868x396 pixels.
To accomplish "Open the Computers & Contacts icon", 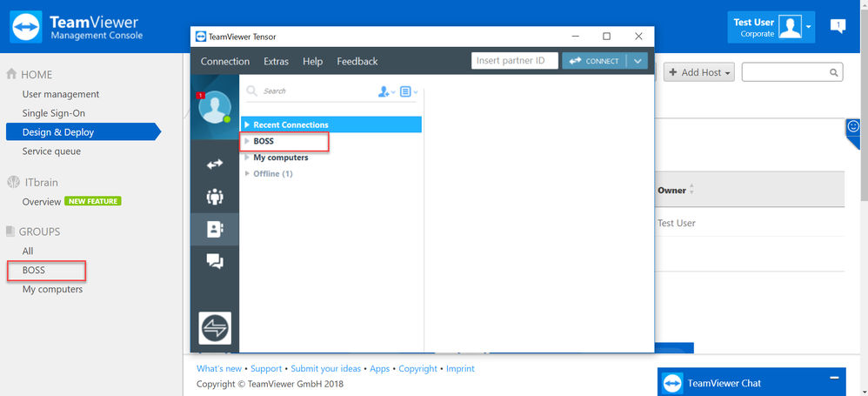I will [x=214, y=229].
